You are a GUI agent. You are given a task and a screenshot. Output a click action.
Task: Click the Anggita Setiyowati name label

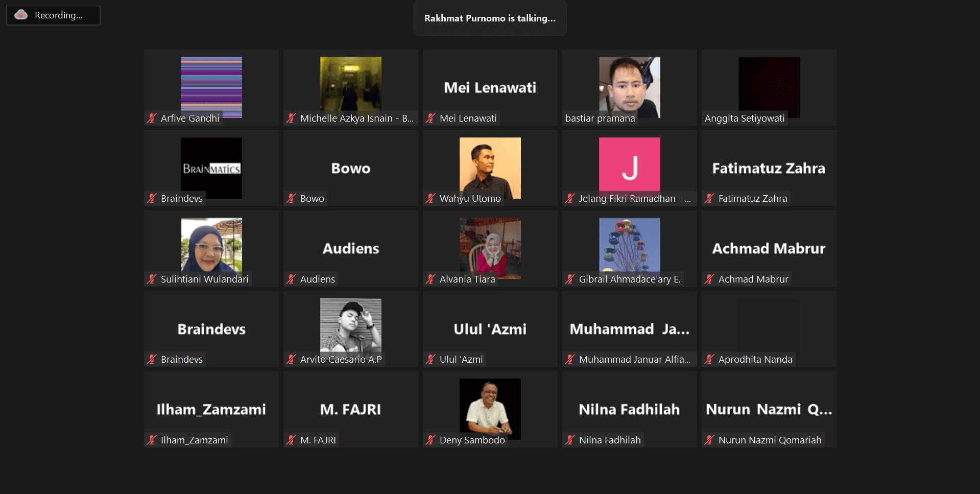point(744,118)
